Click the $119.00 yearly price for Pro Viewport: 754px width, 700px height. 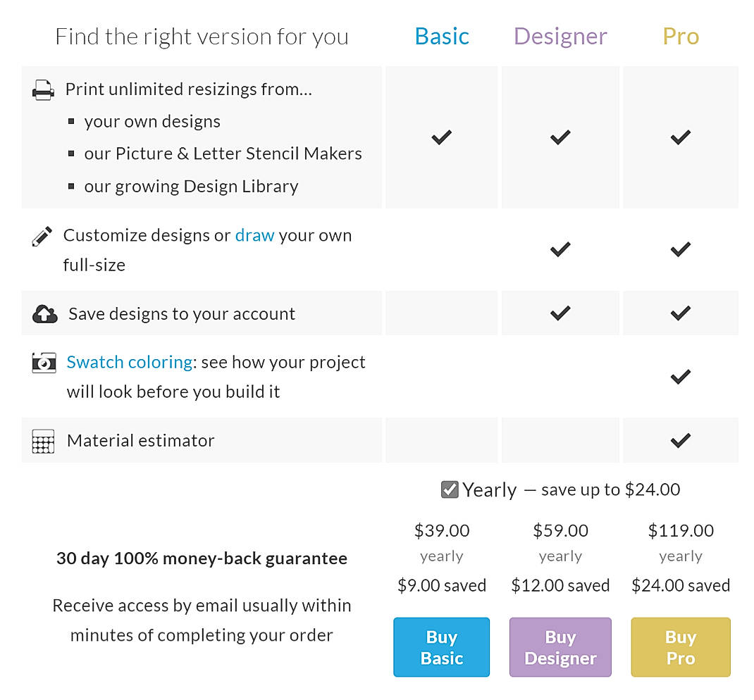point(680,530)
